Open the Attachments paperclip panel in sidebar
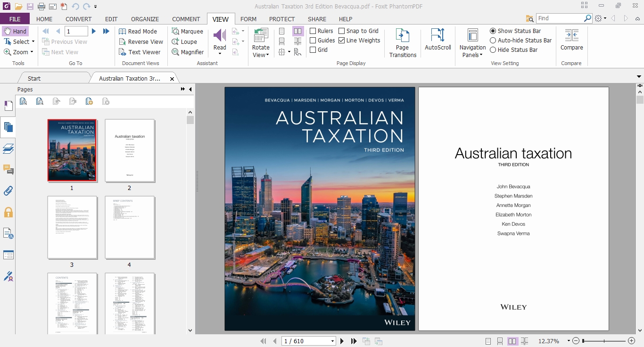This screenshot has height=347, width=644. [x=8, y=191]
